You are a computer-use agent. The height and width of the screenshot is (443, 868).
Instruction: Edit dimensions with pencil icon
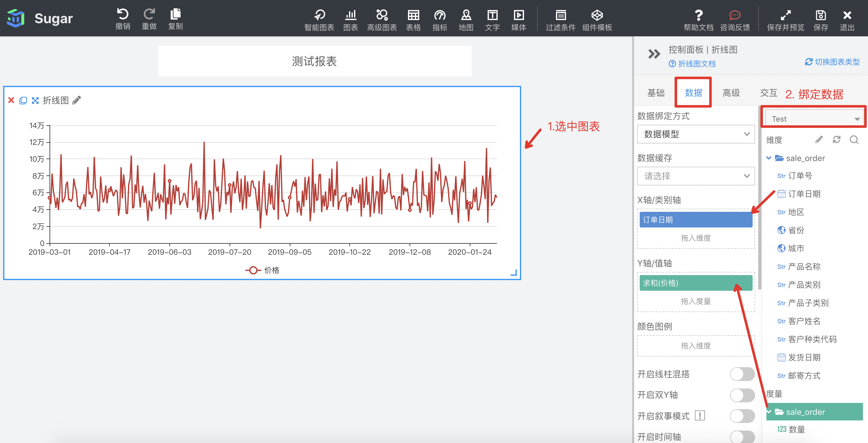coord(819,140)
